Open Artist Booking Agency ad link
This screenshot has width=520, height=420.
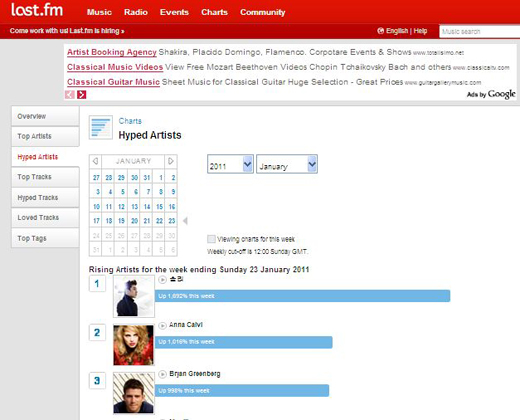(x=112, y=52)
